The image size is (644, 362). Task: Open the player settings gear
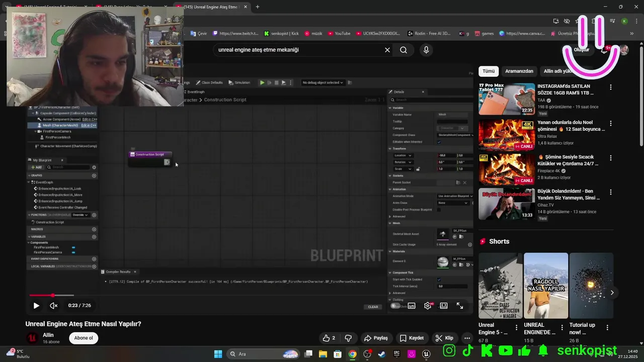428,305
